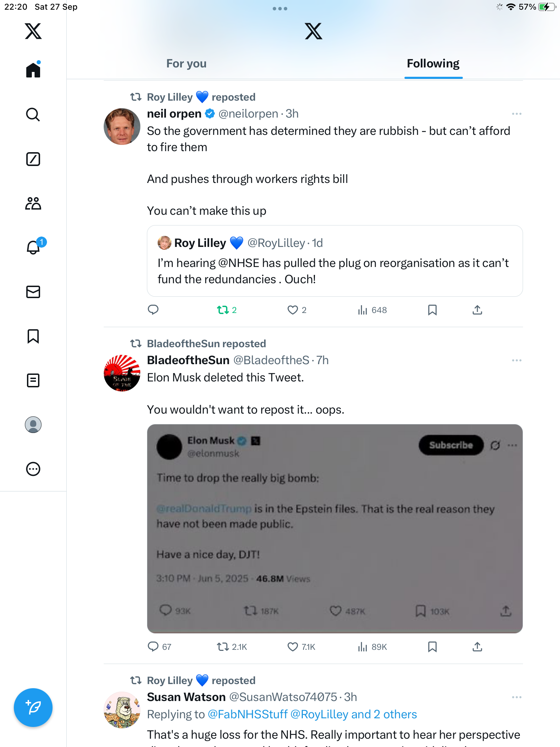Open the Lists icon in the sidebar
Screen dimensions: 560x747
[x=33, y=380]
